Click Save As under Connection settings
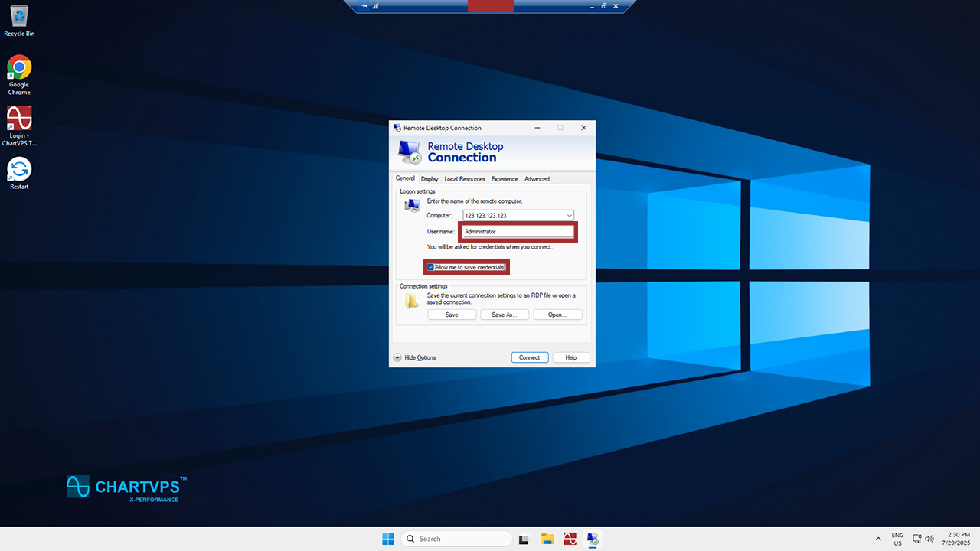The height and width of the screenshot is (551, 980). tap(505, 315)
